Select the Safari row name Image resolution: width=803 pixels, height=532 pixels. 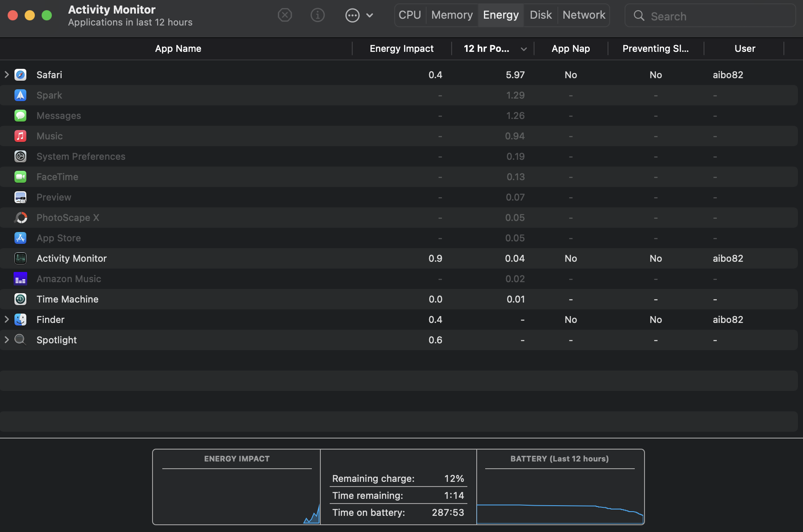(x=49, y=75)
